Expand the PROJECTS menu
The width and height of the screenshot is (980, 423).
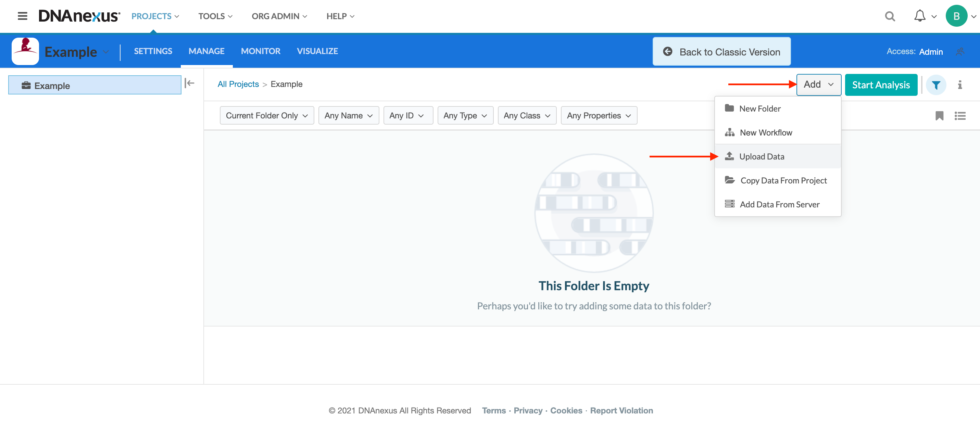point(155,16)
